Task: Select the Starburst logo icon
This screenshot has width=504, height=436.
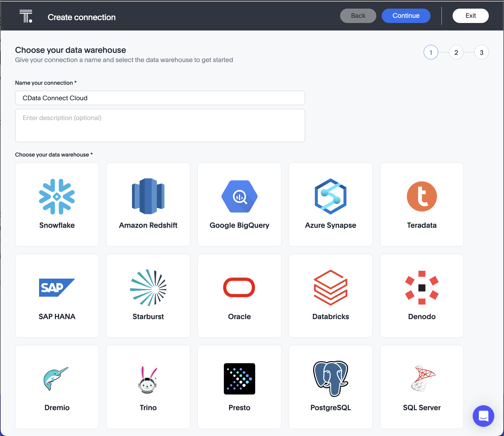Action: pos(148,288)
